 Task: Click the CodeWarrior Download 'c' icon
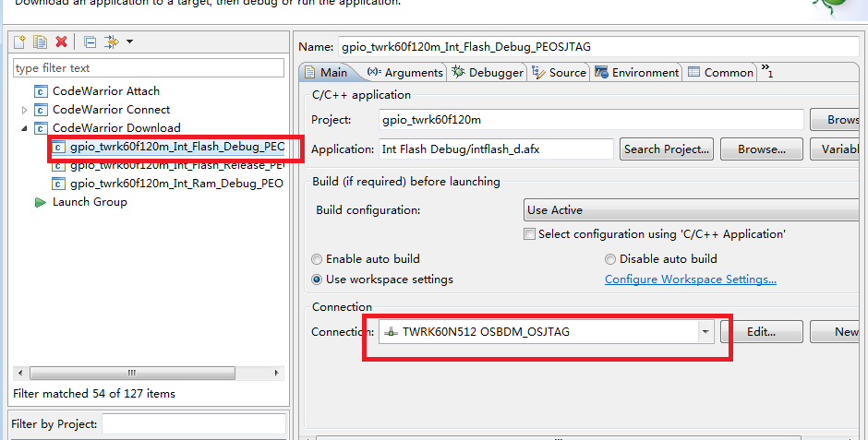coord(41,127)
